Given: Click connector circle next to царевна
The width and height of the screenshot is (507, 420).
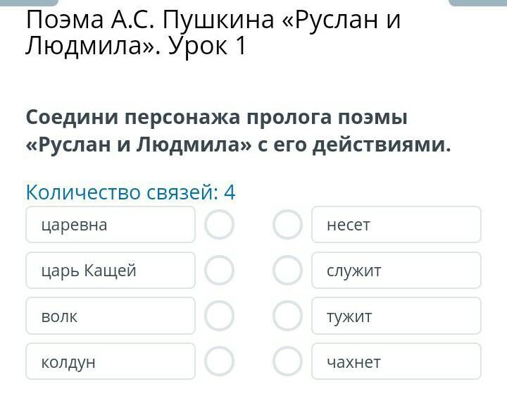Looking at the screenshot, I should click(x=219, y=226).
